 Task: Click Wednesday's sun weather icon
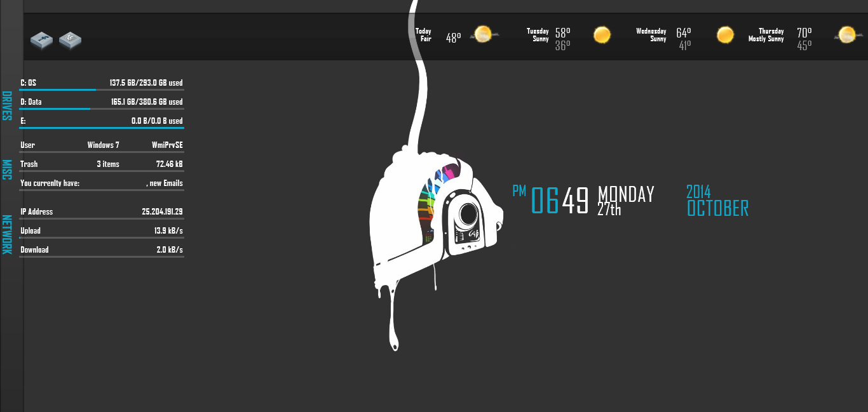(x=725, y=34)
